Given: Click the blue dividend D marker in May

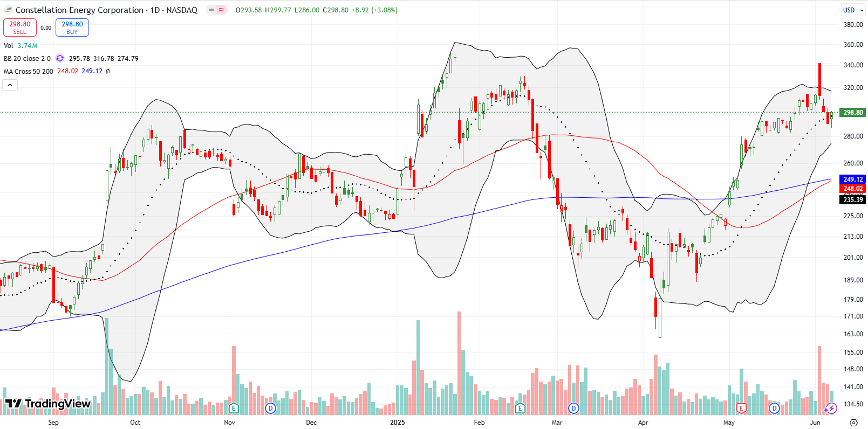Looking at the screenshot, I should (774, 408).
